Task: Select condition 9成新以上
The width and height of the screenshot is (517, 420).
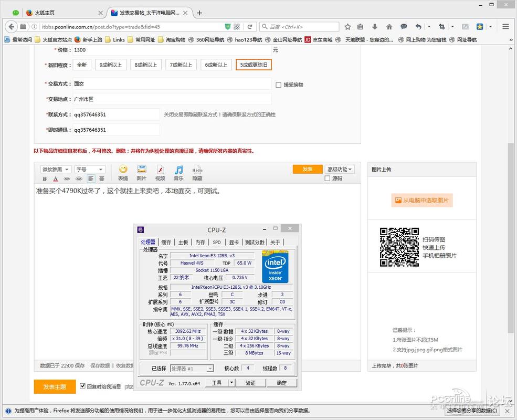Action: (110, 65)
